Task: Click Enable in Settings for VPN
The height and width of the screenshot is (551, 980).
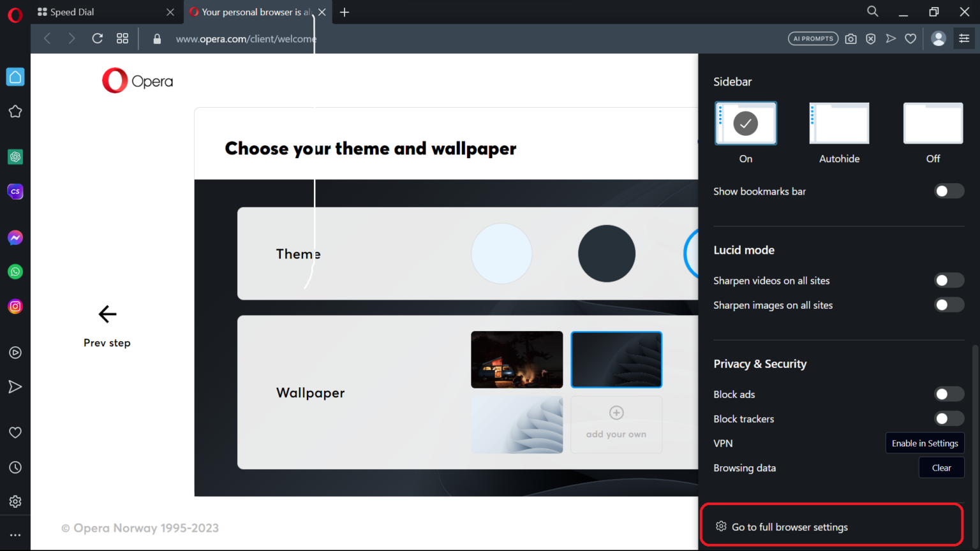Action: point(924,443)
